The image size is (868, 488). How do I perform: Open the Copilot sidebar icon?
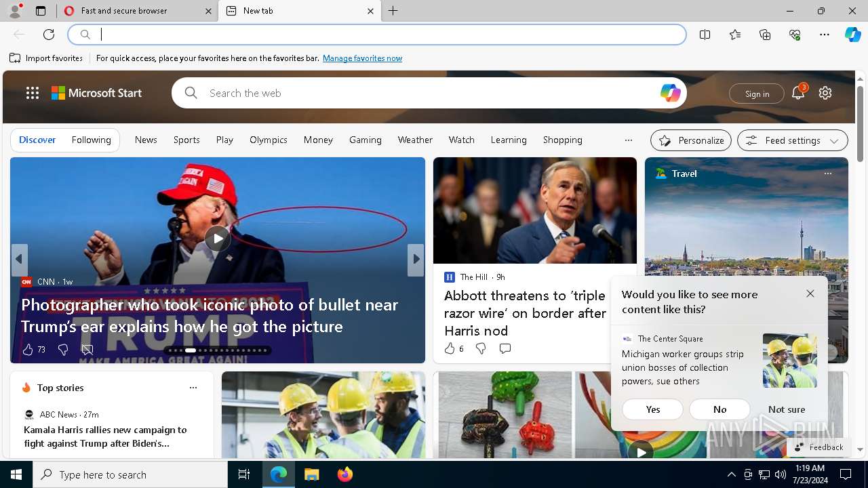(852, 35)
